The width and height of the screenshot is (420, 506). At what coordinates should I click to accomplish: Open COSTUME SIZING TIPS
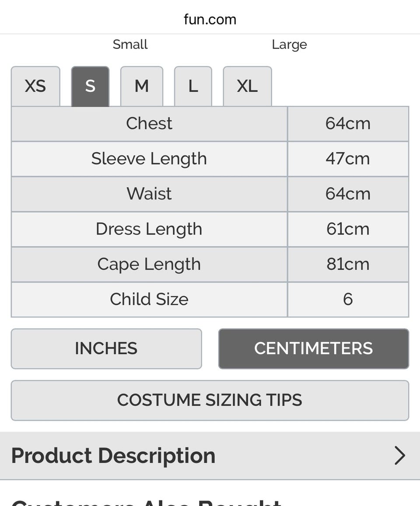point(210,400)
